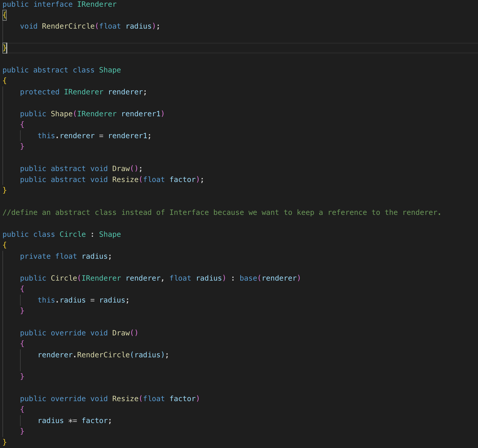Click the final closing brace of class Circle
Screen dimensions: 478x448
5,442
